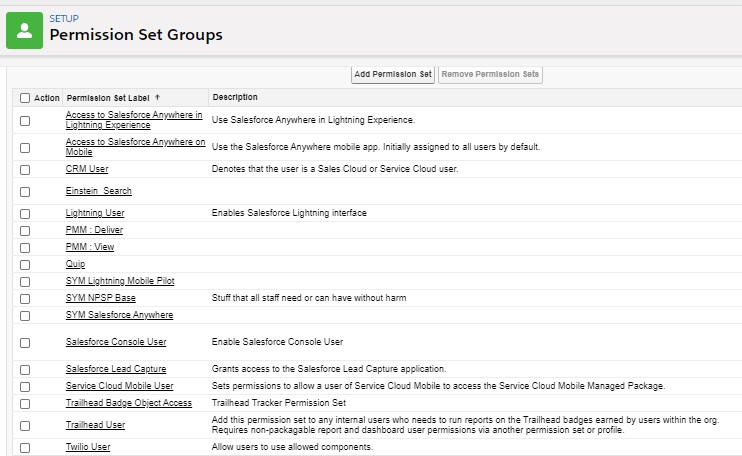This screenshot has height=456, width=742.
Task: Open the Twilio User permission set
Action: point(88,447)
